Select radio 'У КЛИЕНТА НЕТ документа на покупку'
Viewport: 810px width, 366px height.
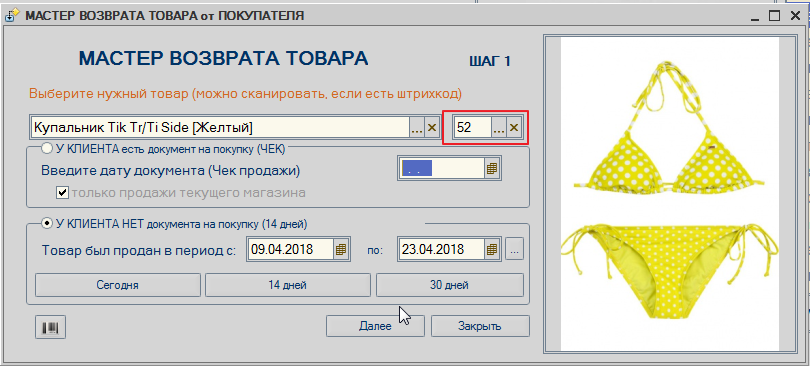pos(47,224)
